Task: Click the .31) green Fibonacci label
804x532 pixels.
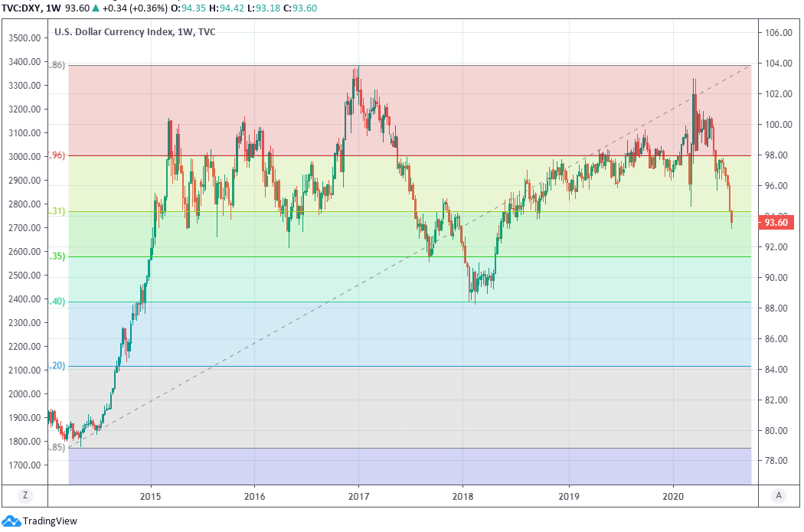Action: [57, 212]
